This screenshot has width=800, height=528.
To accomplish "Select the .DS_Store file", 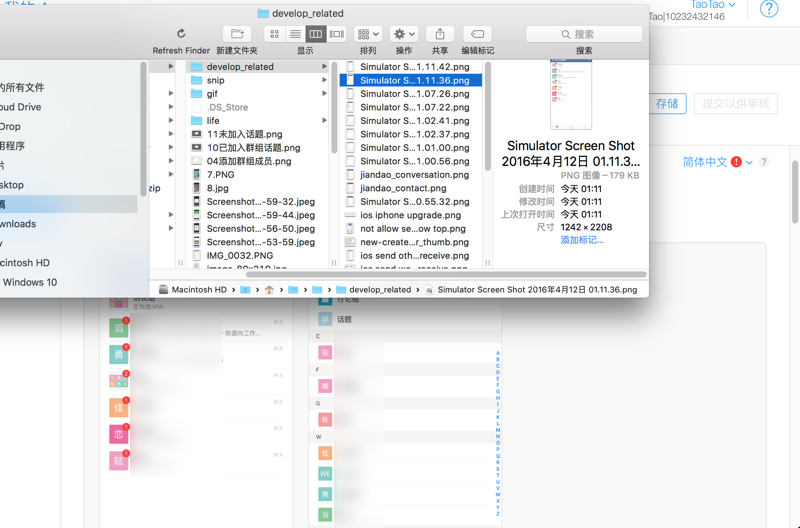I will click(259, 107).
